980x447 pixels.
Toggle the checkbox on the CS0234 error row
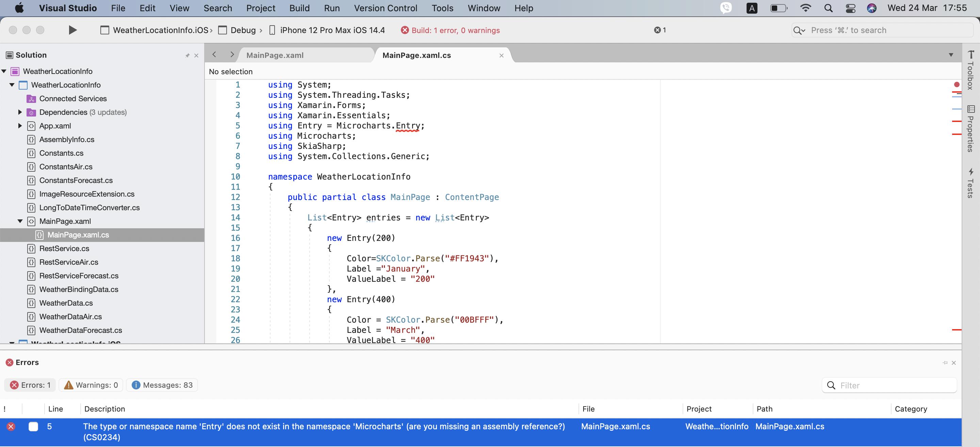33,427
